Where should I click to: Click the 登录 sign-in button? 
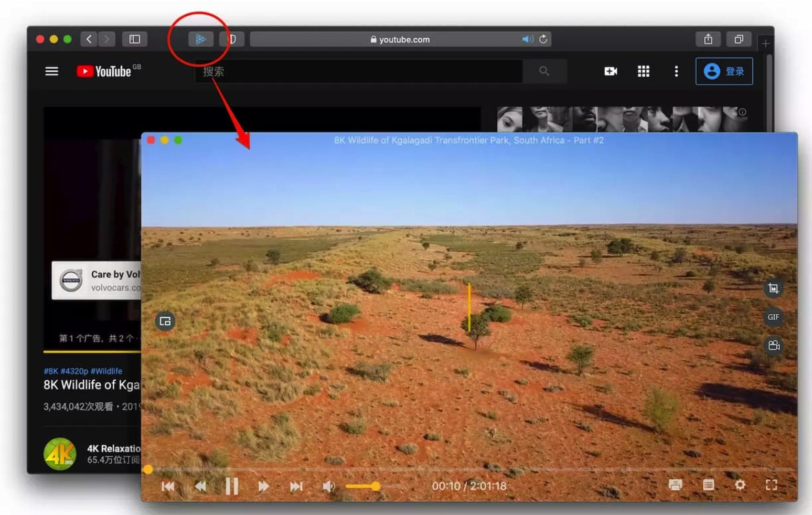pos(724,71)
